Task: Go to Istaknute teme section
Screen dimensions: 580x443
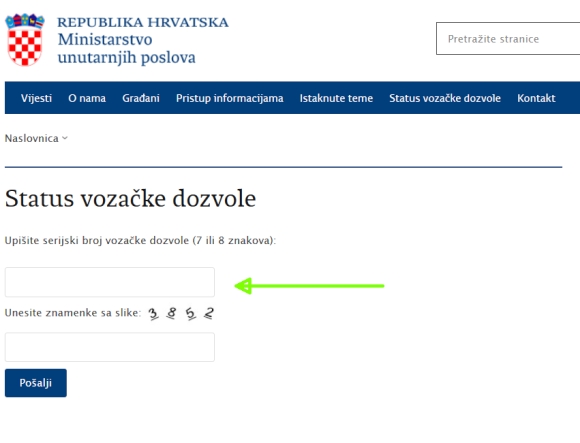Action: point(336,98)
